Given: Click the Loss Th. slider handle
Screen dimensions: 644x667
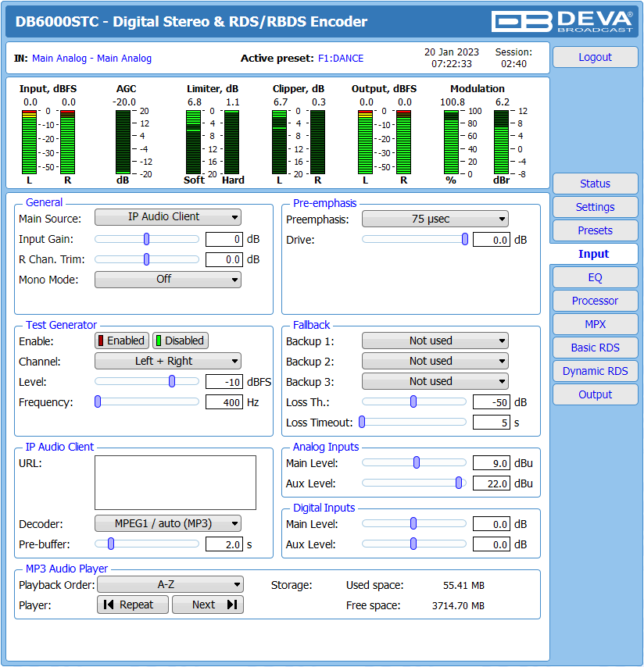Looking at the screenshot, I should point(413,402).
